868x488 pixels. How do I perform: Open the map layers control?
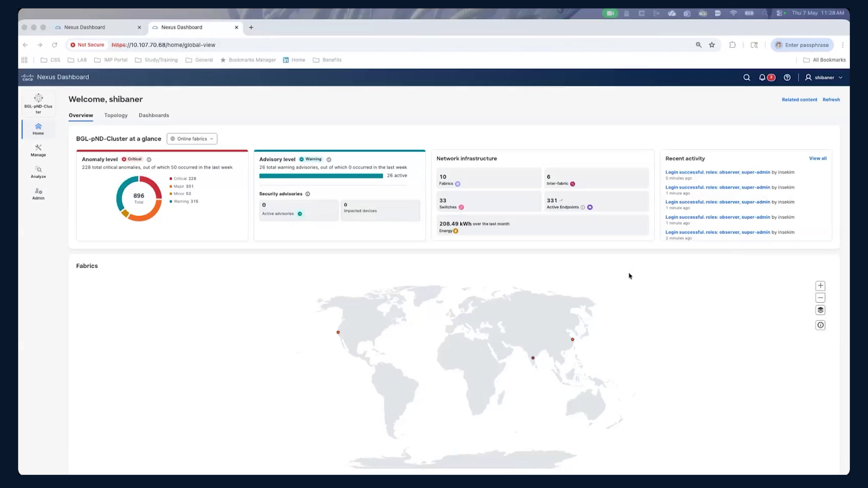pos(821,310)
